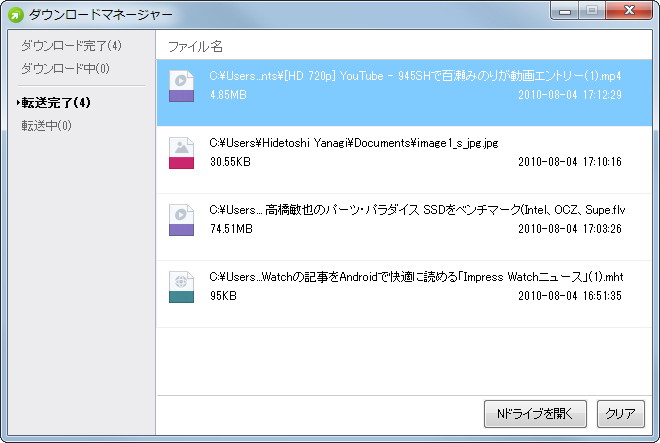Click the 74.51MB file size
This screenshot has width=660, height=443.
[x=231, y=229]
